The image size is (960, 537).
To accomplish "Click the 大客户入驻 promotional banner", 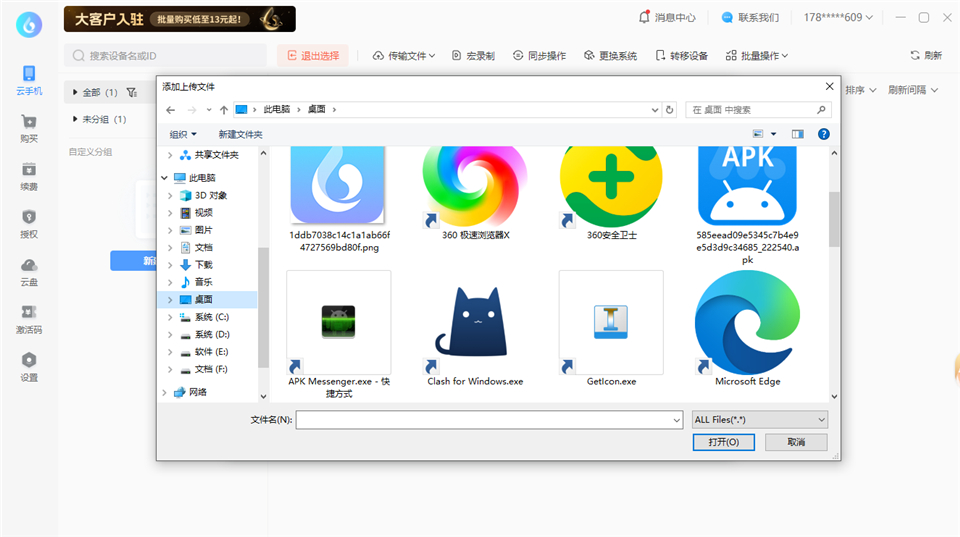I will click(x=179, y=19).
